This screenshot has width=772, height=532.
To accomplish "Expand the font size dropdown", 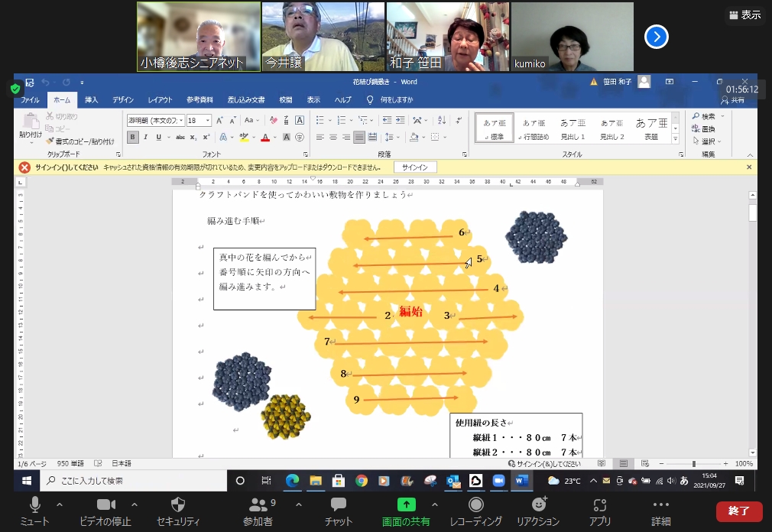I will click(x=208, y=120).
